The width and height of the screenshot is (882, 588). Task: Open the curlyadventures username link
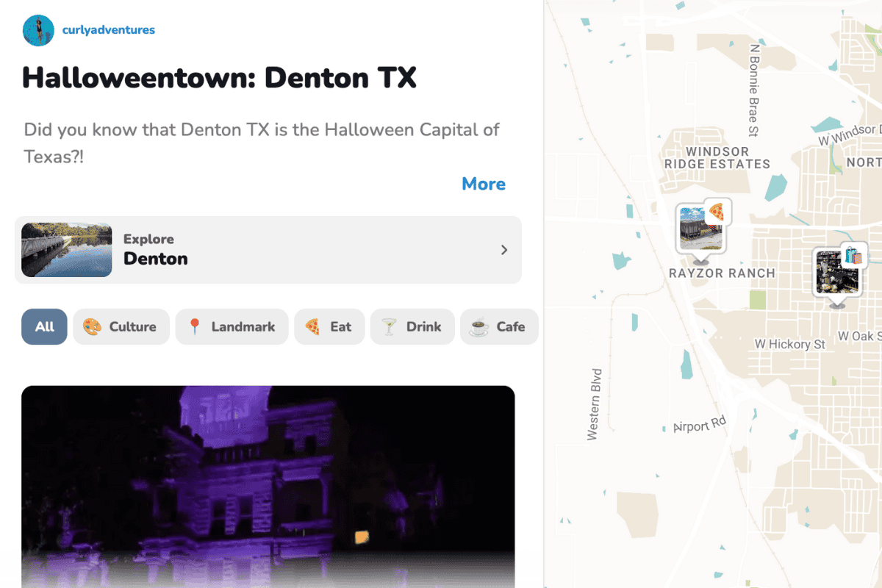(x=109, y=30)
